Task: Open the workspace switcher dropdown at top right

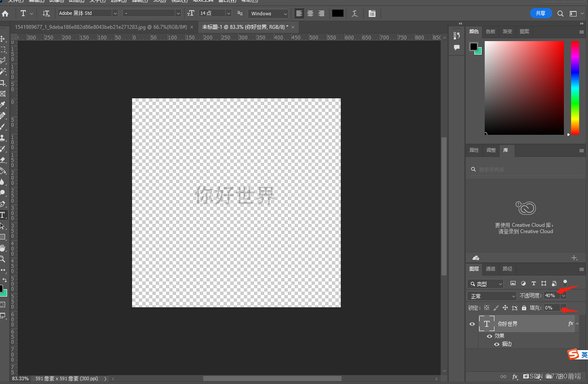Action: point(576,14)
